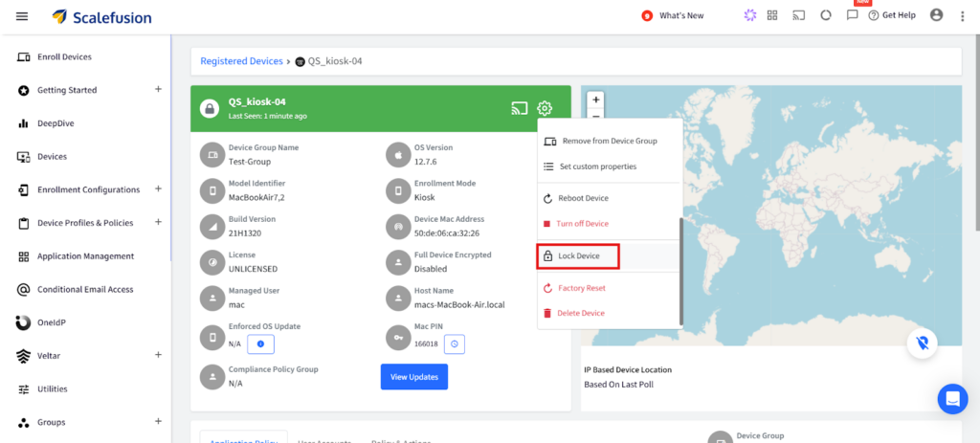Open the user account profile icon
Screen dimensions: 980x443
(x=936, y=15)
